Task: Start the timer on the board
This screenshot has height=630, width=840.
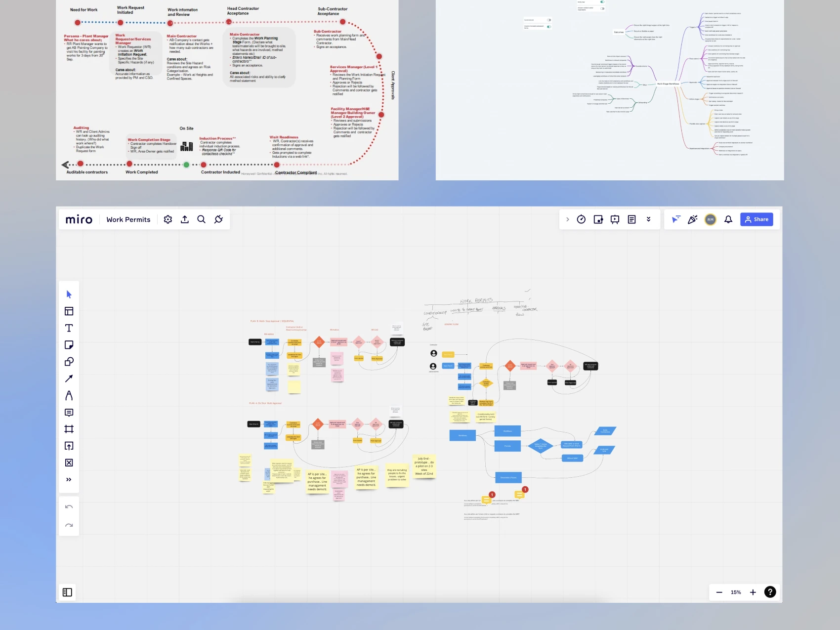Action: tap(582, 219)
